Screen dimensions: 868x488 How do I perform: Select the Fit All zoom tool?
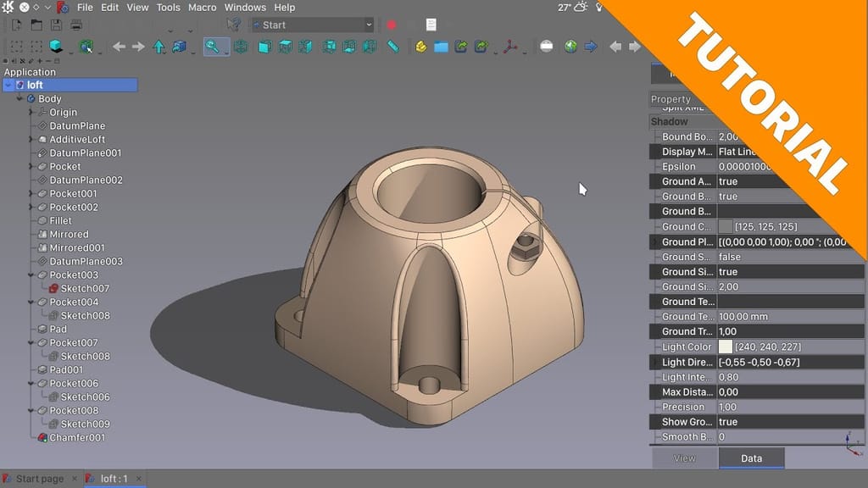[x=214, y=47]
